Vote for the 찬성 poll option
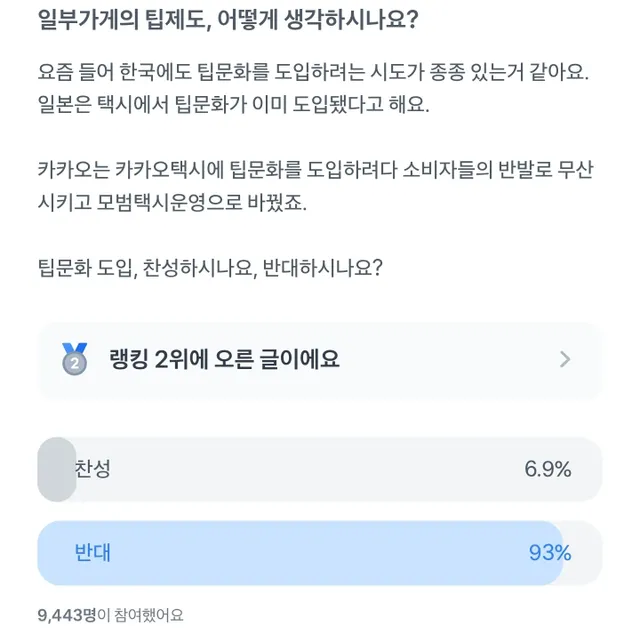Image resolution: width=640 pixels, height=634 pixels. coord(320,469)
